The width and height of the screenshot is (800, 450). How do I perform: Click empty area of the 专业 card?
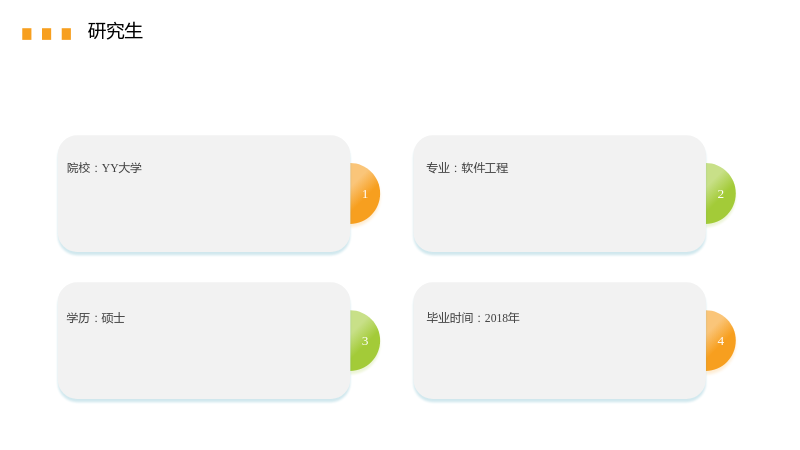(560, 214)
